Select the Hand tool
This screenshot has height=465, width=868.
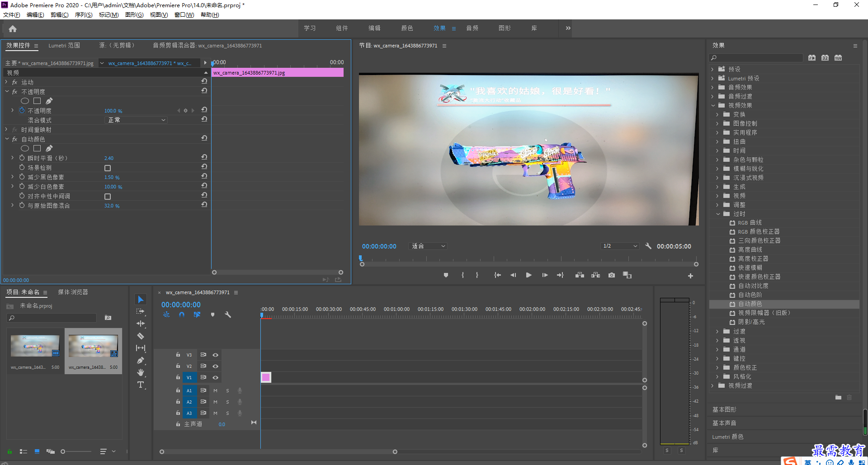click(x=141, y=372)
